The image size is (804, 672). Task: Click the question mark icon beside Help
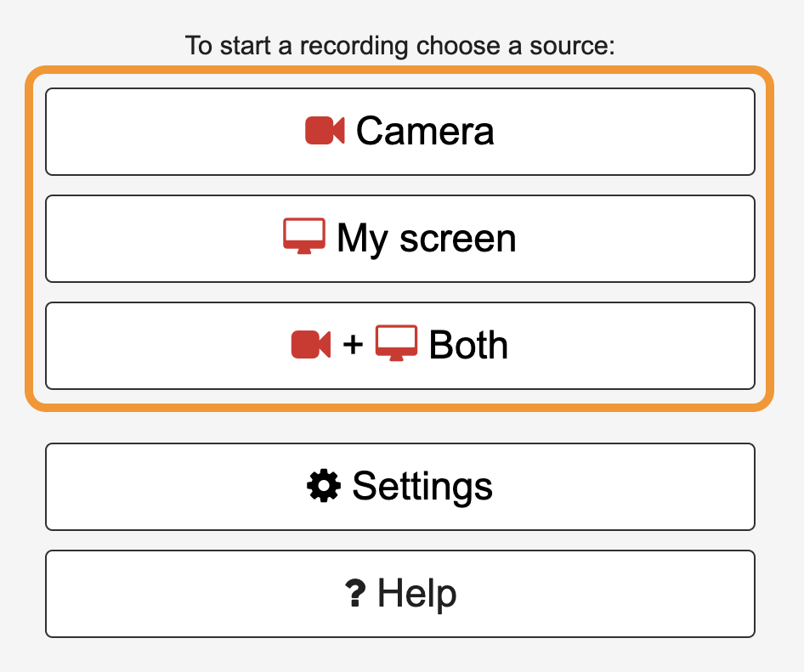tap(355, 593)
